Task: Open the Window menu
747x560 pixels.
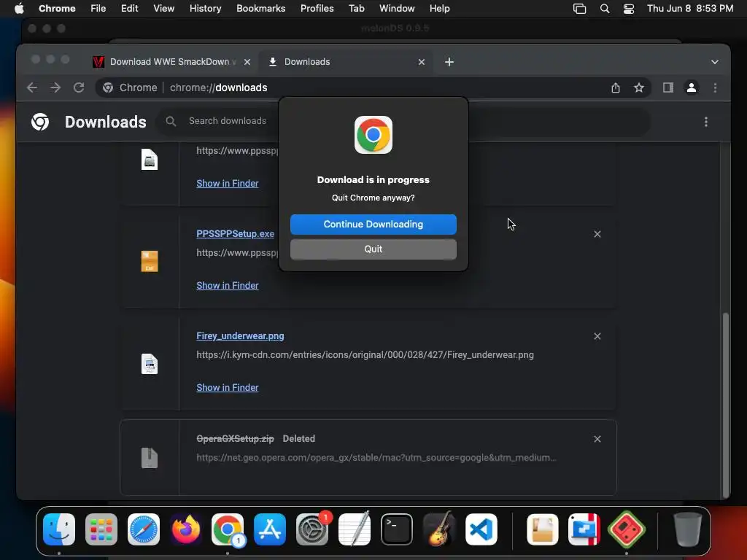Action: 397,9
